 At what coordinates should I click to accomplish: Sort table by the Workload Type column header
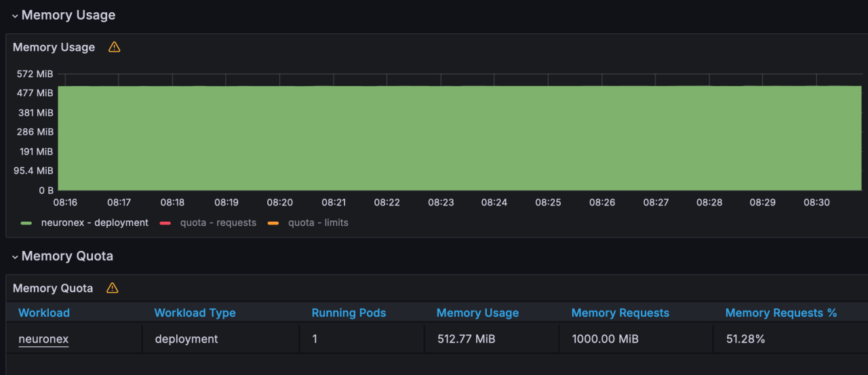tap(195, 313)
